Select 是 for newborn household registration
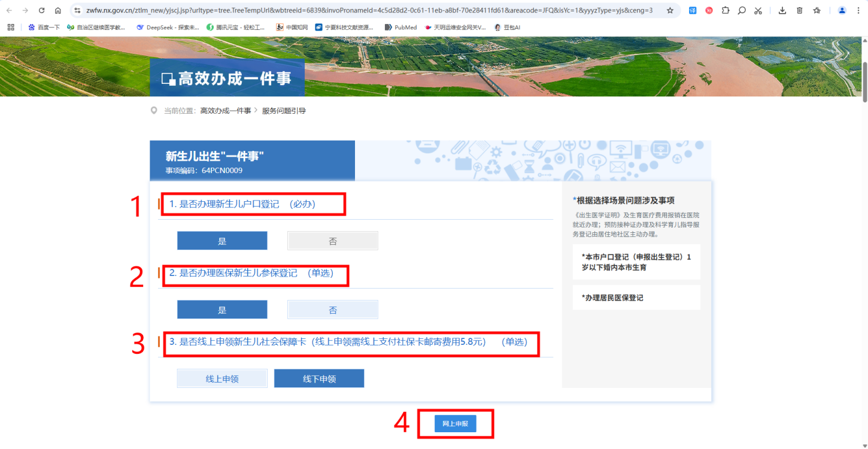This screenshot has height=449, width=868. [222, 241]
